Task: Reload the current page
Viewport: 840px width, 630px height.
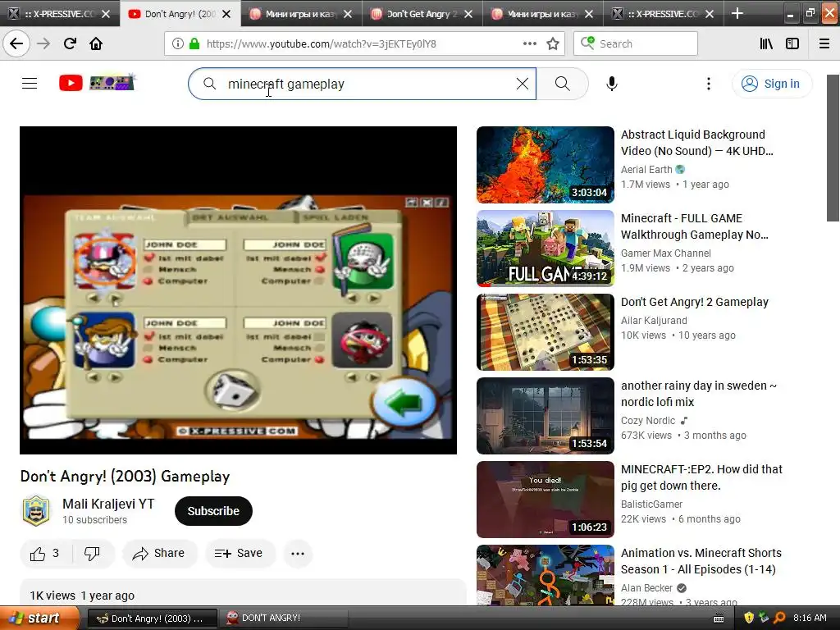Action: [x=70, y=43]
